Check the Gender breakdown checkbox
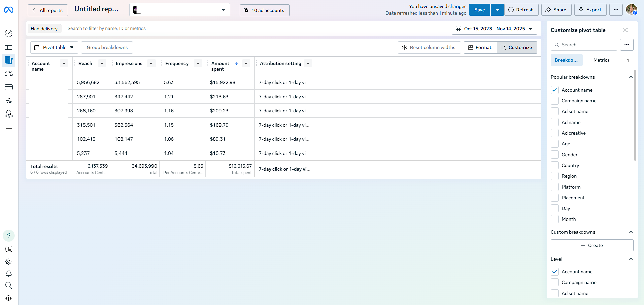 [555, 155]
